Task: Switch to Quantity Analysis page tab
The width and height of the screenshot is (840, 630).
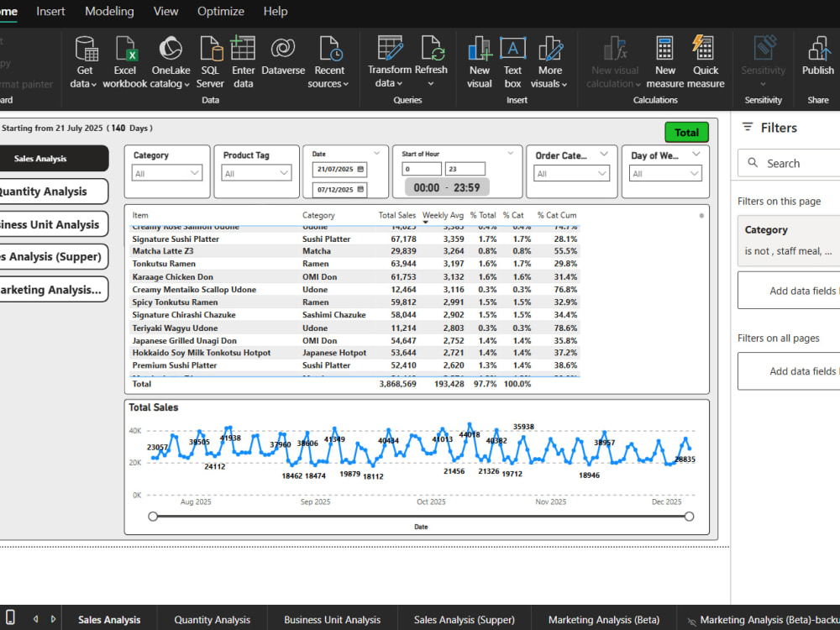Action: click(x=213, y=619)
